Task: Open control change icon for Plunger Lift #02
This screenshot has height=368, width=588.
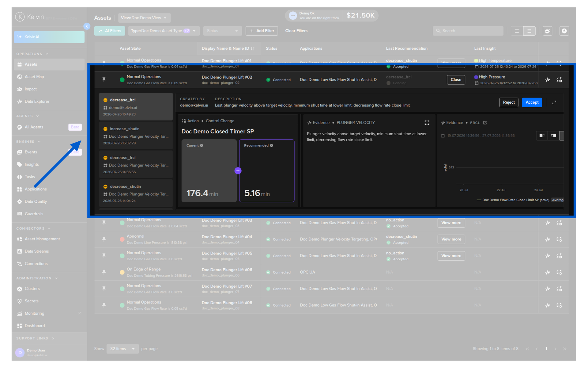Action: click(x=559, y=80)
